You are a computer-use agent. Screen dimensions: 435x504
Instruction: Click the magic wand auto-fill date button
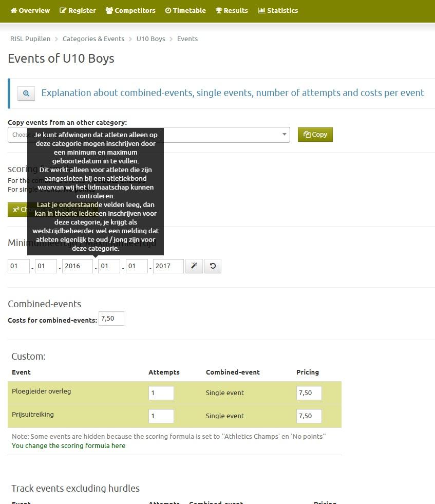pyautogui.click(x=194, y=266)
